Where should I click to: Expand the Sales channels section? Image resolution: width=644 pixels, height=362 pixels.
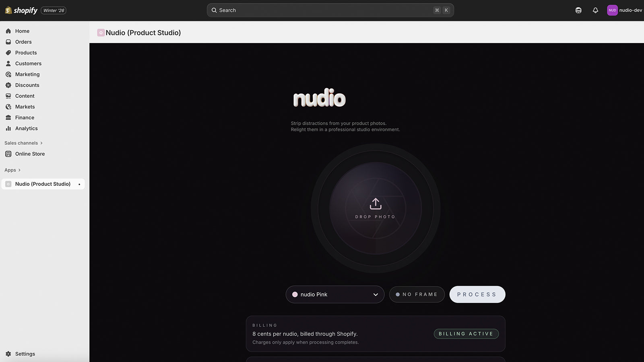click(x=23, y=143)
